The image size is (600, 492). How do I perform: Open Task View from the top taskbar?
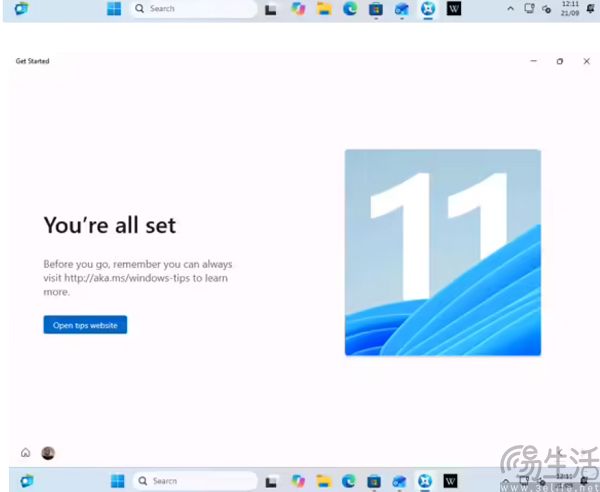(271, 9)
